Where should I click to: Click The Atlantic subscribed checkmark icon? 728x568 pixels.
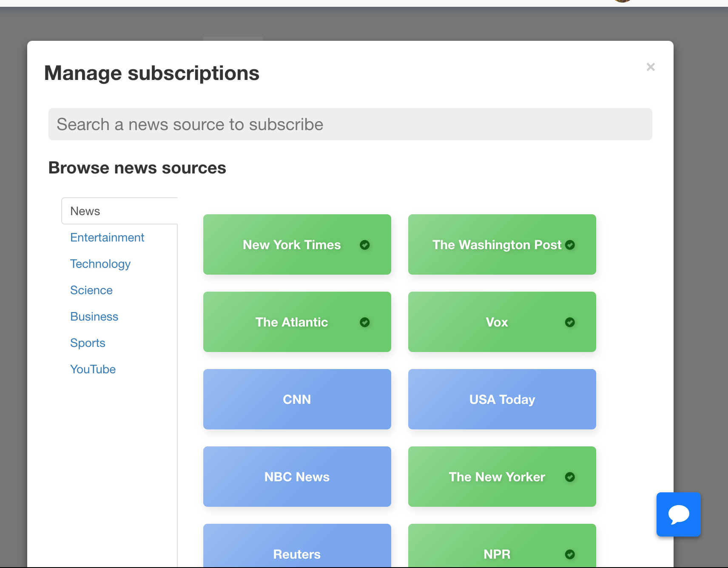tap(364, 322)
